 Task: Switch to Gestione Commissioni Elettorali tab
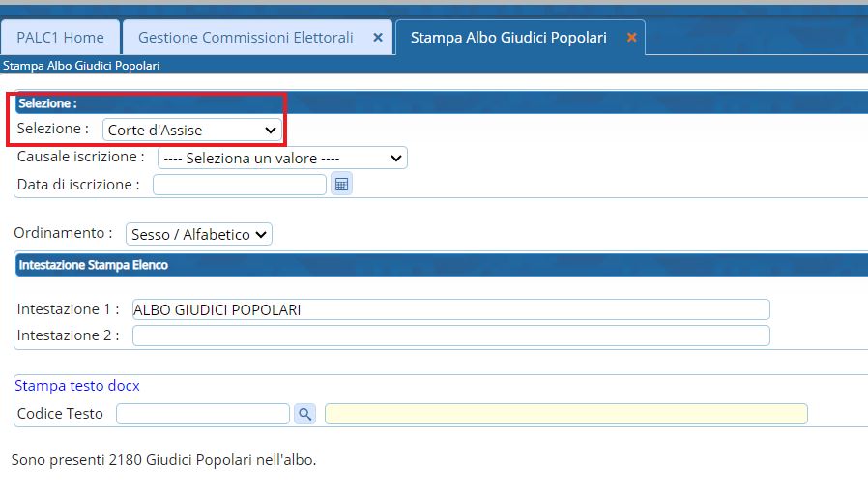(x=246, y=38)
